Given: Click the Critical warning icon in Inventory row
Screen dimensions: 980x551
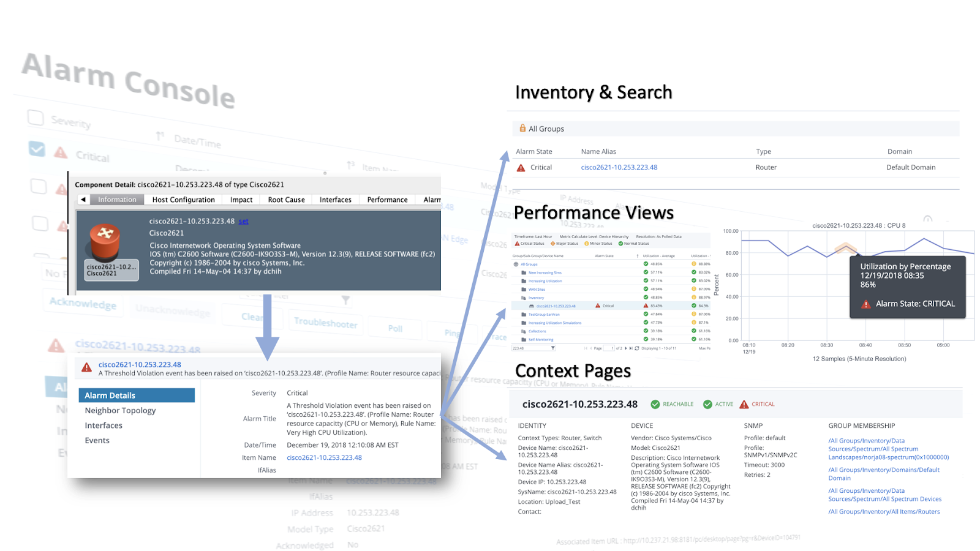Looking at the screenshot, I should pos(521,168).
